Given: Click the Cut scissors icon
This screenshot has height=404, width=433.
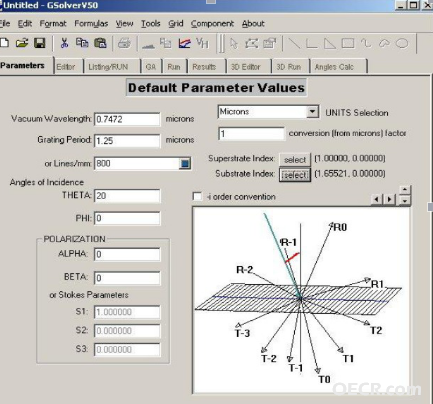Looking at the screenshot, I should click(64, 43).
